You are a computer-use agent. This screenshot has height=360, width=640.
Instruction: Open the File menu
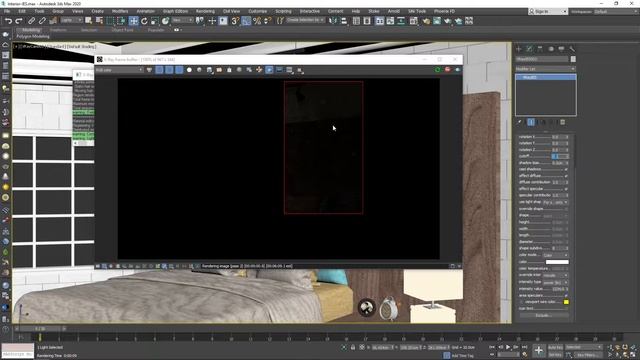pyautogui.click(x=7, y=11)
